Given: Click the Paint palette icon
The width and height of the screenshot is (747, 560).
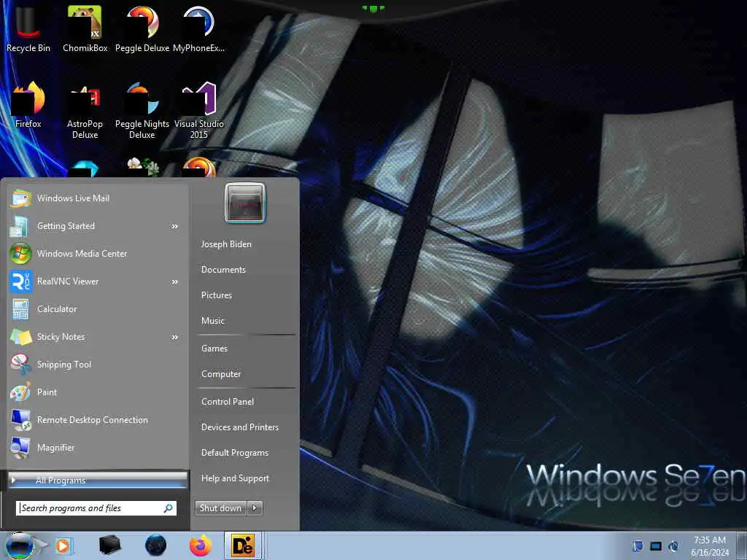Looking at the screenshot, I should pos(20,392).
